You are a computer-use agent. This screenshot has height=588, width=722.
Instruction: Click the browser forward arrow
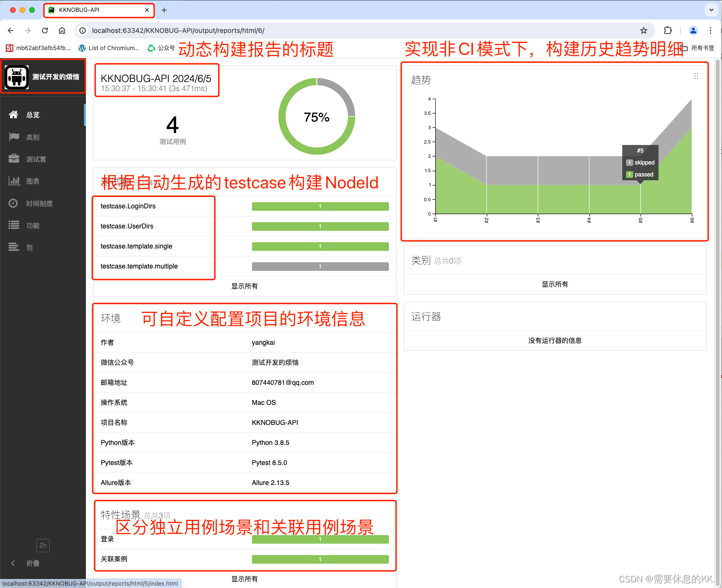[28, 31]
